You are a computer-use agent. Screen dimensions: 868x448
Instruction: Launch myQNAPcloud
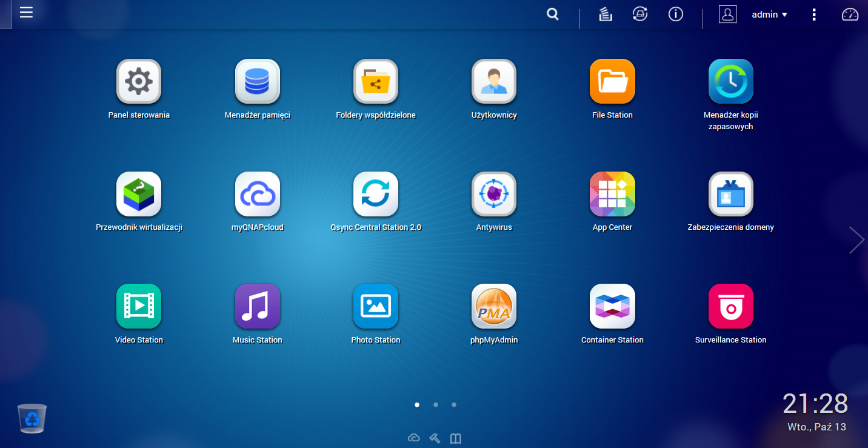[258, 194]
